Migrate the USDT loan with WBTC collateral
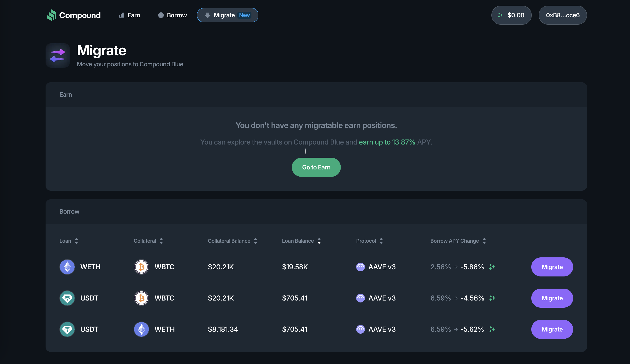Image resolution: width=630 pixels, height=364 pixels. tap(552, 298)
